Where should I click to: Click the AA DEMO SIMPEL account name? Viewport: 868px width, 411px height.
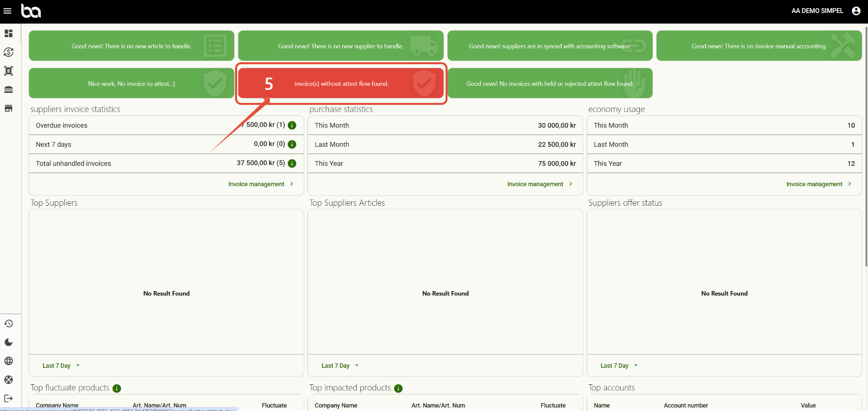[x=817, y=11]
